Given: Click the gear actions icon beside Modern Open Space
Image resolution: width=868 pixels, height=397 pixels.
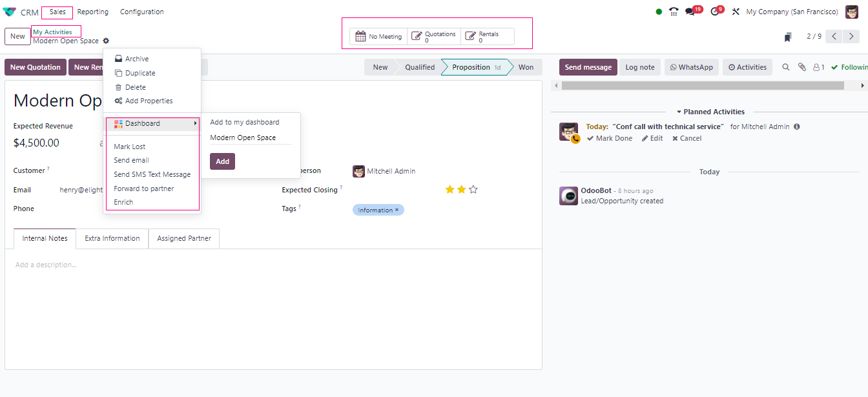Looking at the screenshot, I should [106, 41].
